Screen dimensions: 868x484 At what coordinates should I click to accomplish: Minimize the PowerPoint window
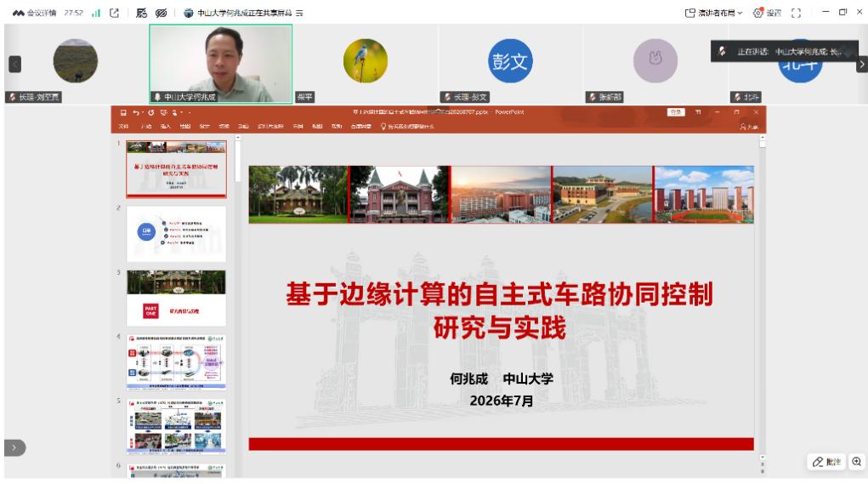pyautogui.click(x=718, y=112)
